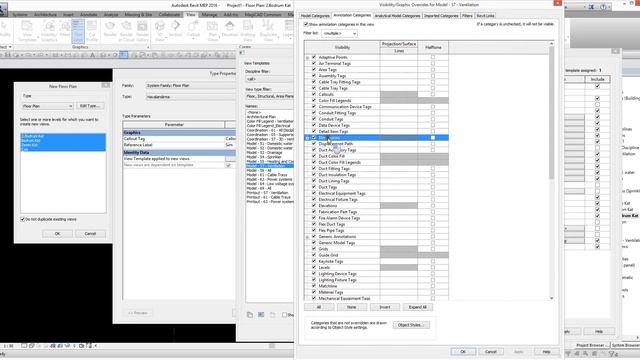Image resolution: width=640 pixels, height=360 pixels.
Task: Expand the Adaptive Points category row
Action: point(307,58)
